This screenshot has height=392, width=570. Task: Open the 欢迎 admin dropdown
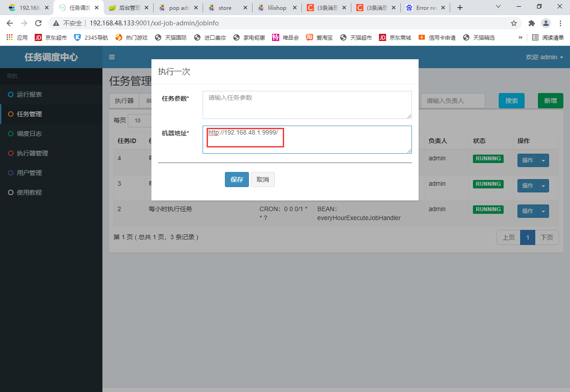(x=543, y=57)
